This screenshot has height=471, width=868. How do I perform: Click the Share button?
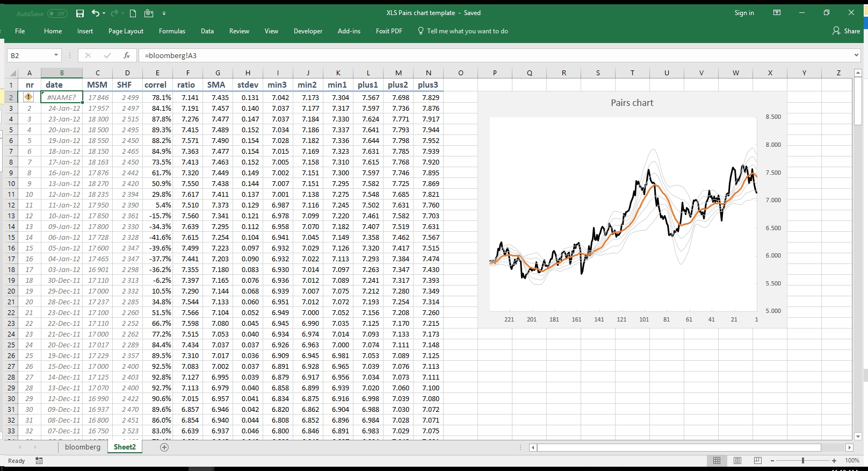847,31
